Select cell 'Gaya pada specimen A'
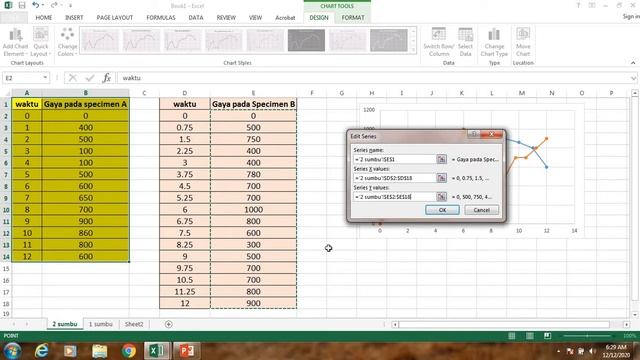 (85, 104)
